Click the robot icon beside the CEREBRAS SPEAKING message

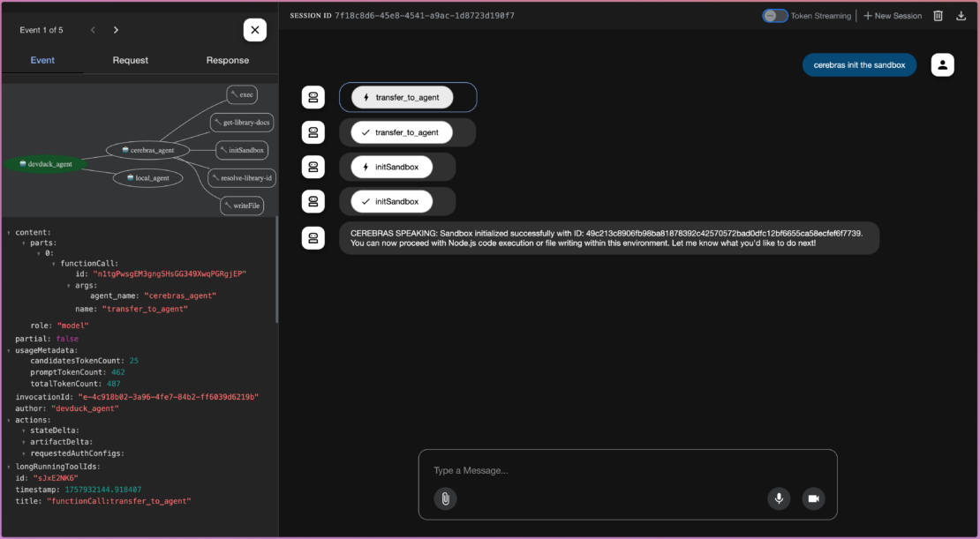tap(313, 236)
